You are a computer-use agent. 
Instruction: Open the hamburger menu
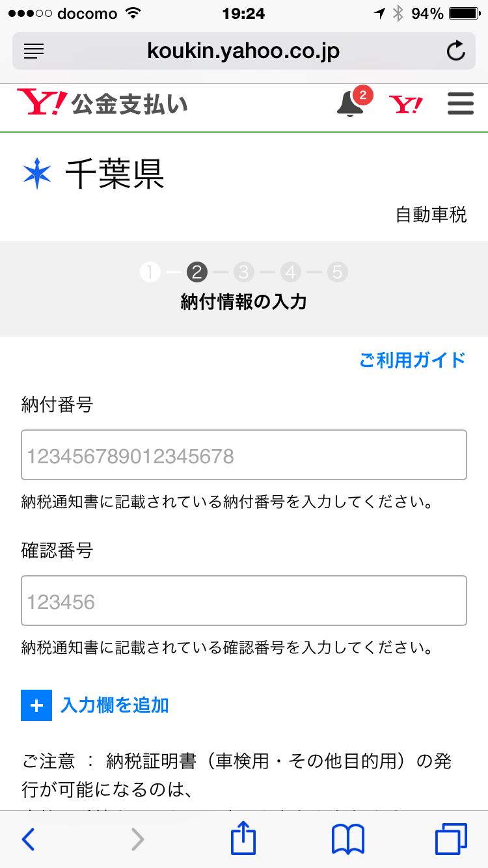(x=461, y=104)
